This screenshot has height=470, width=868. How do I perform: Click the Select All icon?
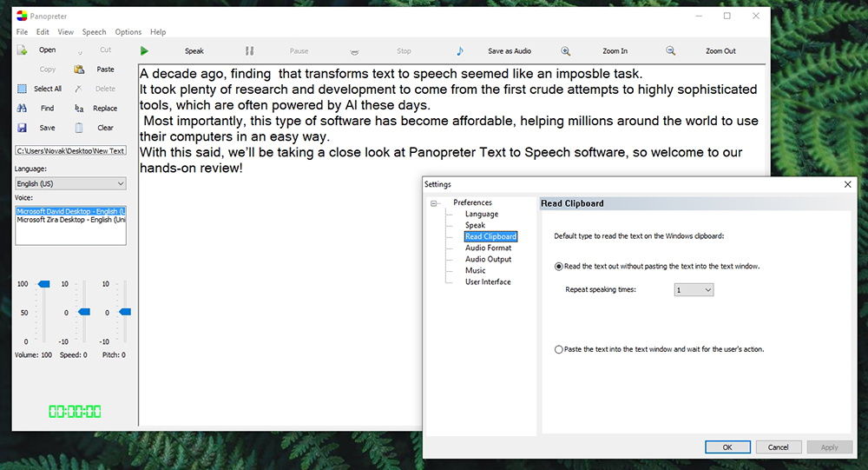tap(23, 89)
